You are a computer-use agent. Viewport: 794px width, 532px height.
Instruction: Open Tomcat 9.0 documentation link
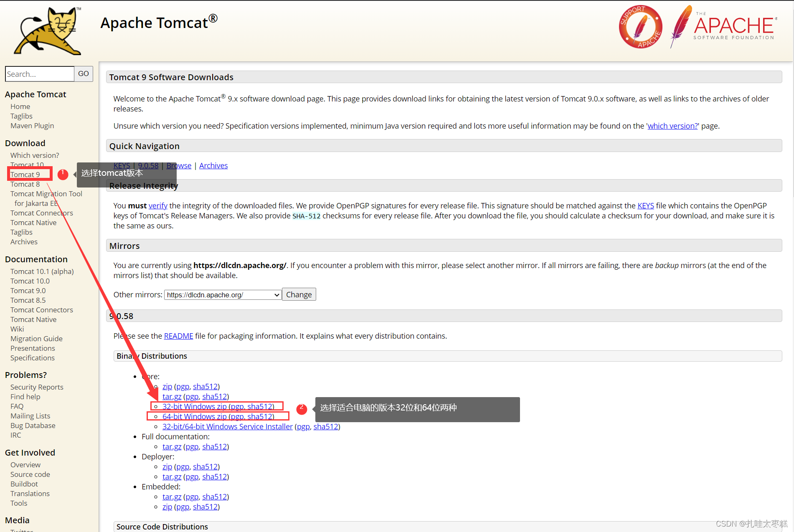coord(28,291)
